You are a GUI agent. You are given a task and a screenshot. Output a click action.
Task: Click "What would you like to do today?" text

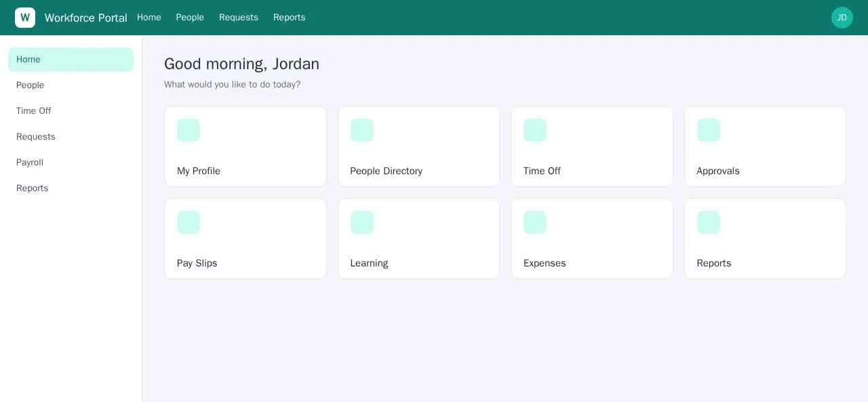click(233, 85)
